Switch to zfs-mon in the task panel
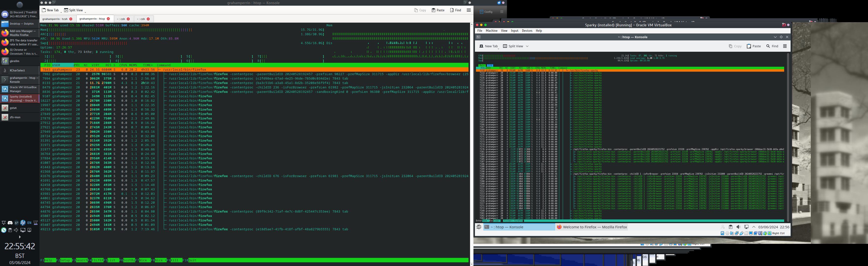Screen dimensions: 868x266 [x=20, y=117]
